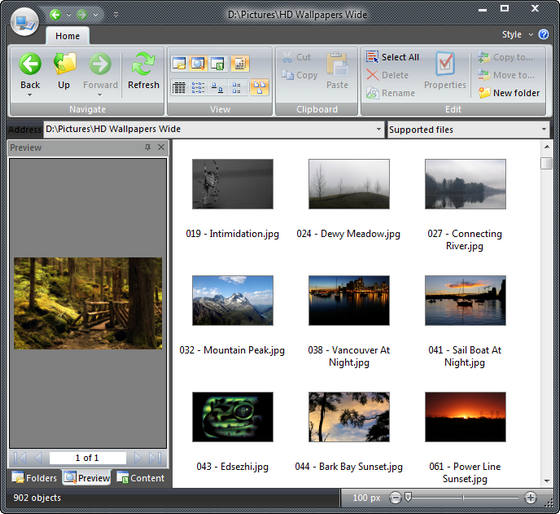Pin the Preview panel
This screenshot has width=560, height=514.
point(148,147)
